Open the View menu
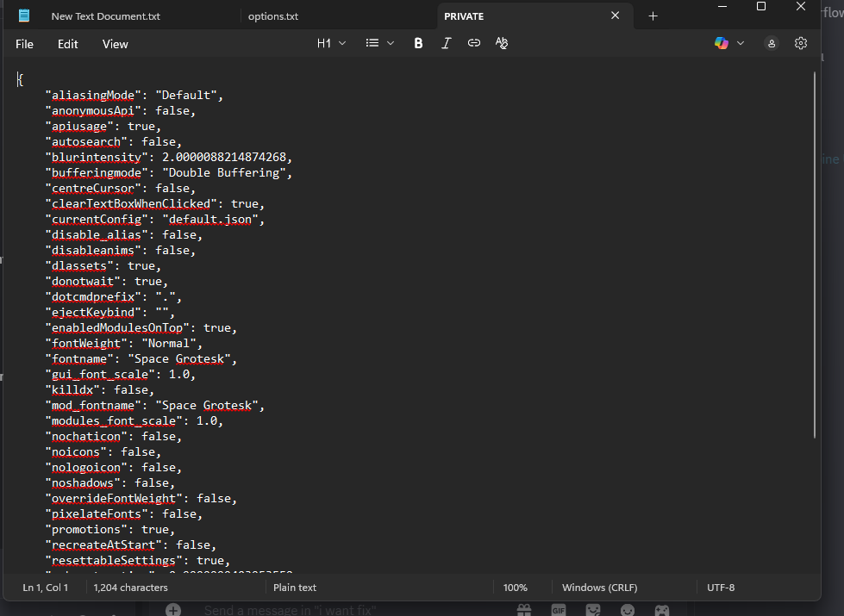844x616 pixels. pos(116,44)
